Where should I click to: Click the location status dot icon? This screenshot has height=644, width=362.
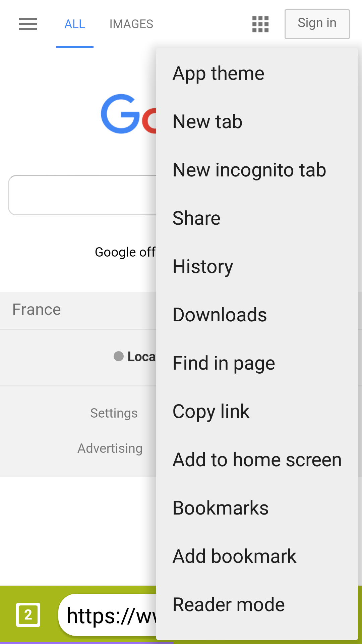[119, 356]
